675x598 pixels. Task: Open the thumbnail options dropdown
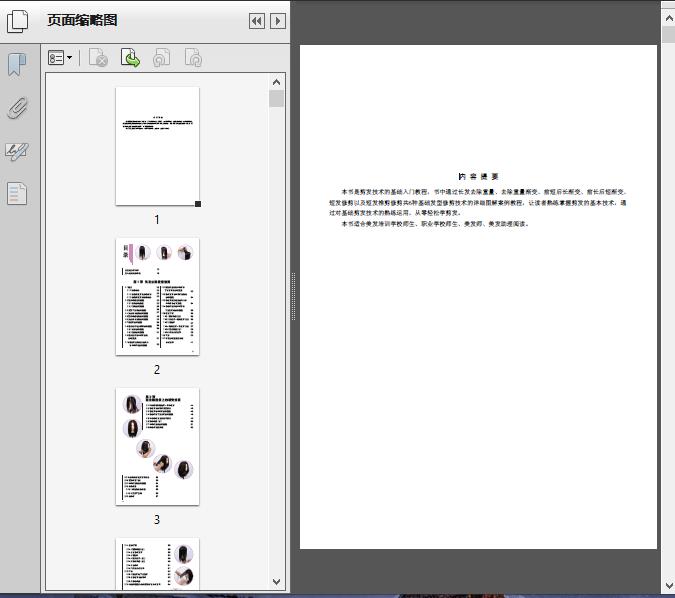point(60,59)
